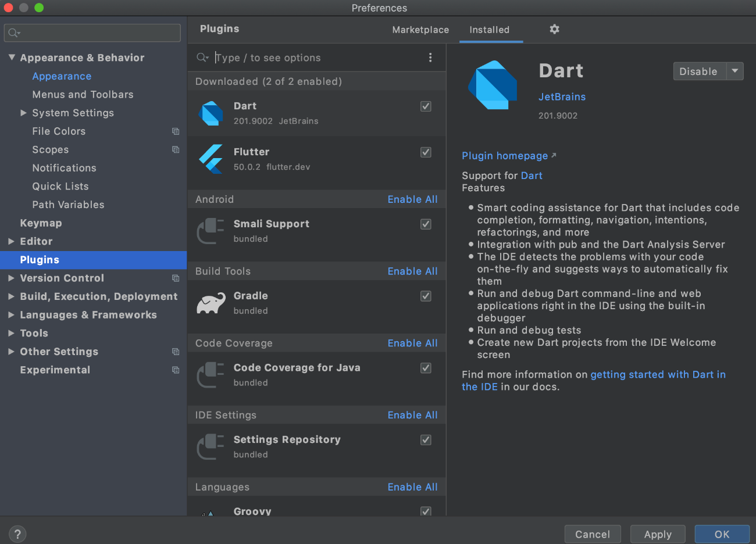Viewport: 756px width, 544px height.
Task: Expand Languages & Frameworks node
Action: 11,315
